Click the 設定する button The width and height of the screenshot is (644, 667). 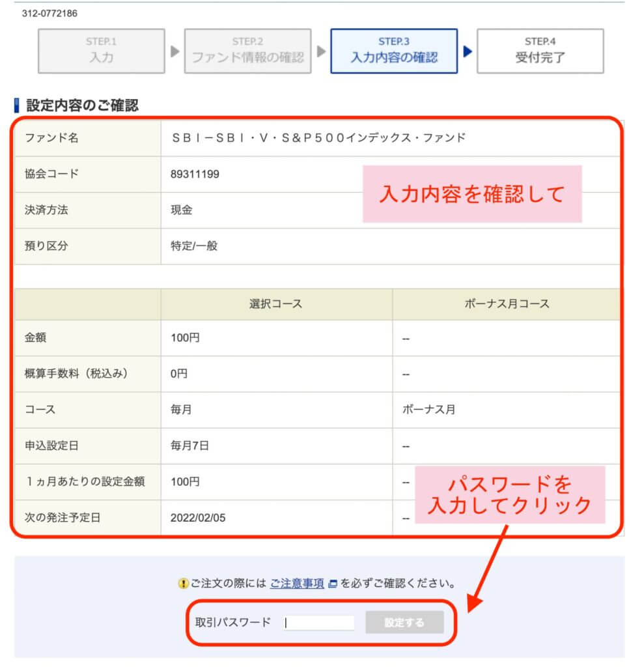tap(404, 622)
